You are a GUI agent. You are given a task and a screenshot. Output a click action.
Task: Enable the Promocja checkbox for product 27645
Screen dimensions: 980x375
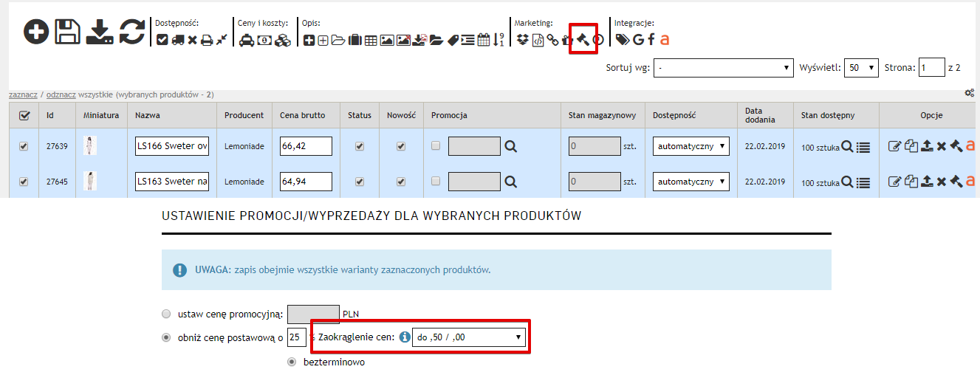tap(436, 181)
